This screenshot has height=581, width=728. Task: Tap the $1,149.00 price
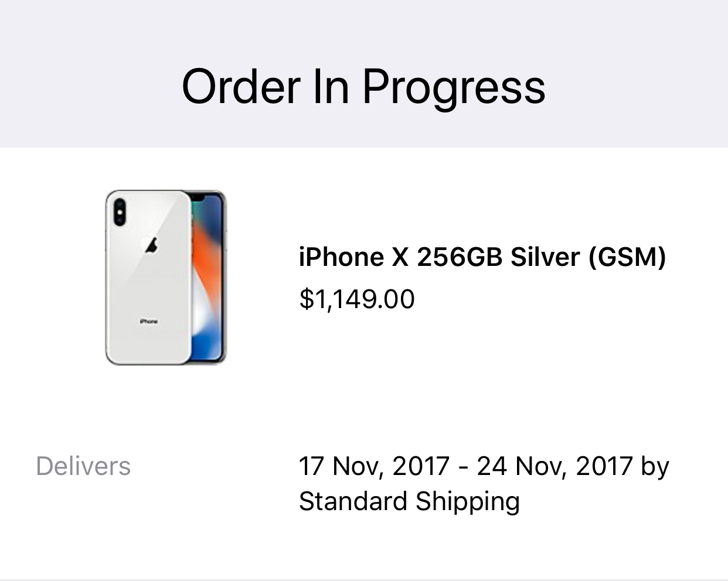pyautogui.click(x=357, y=299)
